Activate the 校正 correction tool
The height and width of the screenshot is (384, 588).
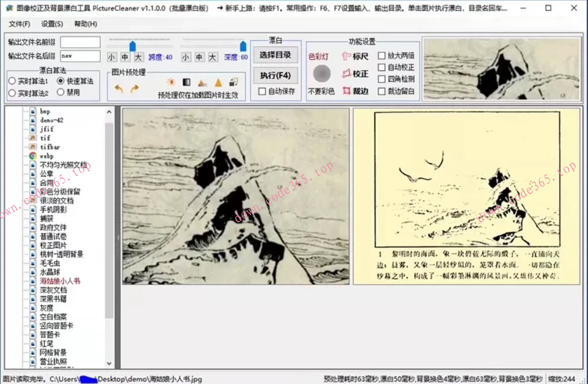[355, 73]
